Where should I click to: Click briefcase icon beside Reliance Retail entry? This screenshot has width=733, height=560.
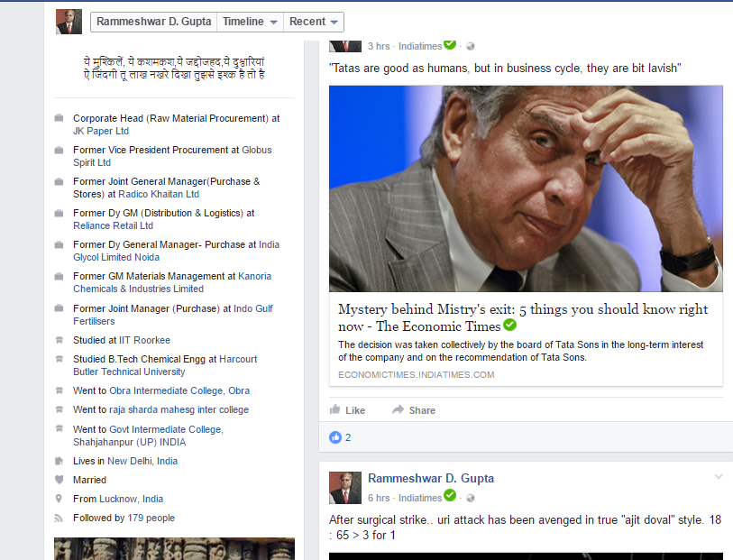(x=59, y=213)
